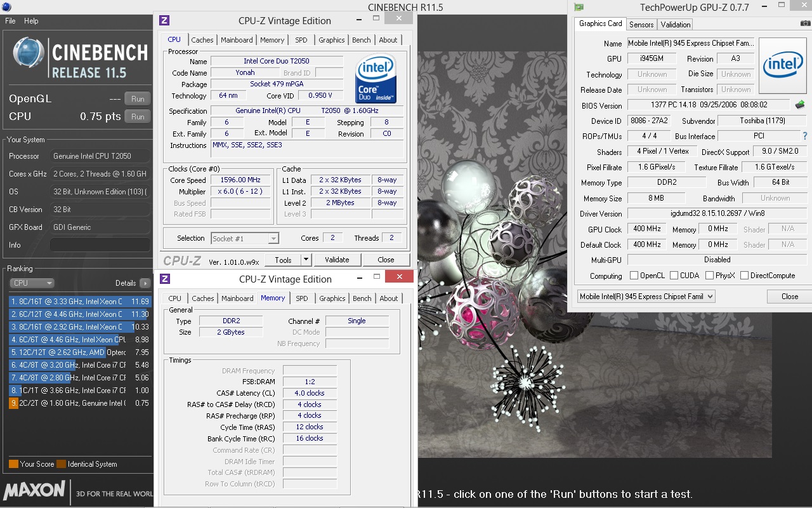Click the BIOS save chip icon in GPU-Z
Viewport: 812px width, 508px height.
(x=800, y=105)
